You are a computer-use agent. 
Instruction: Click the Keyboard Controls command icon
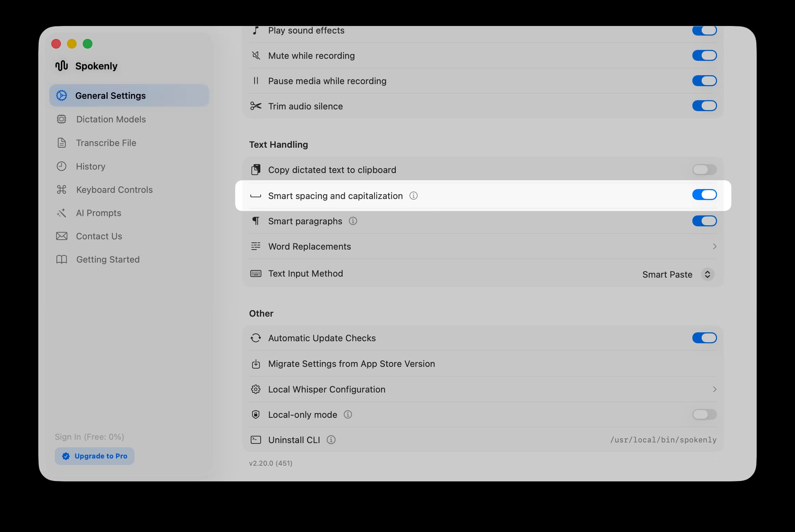[62, 189]
